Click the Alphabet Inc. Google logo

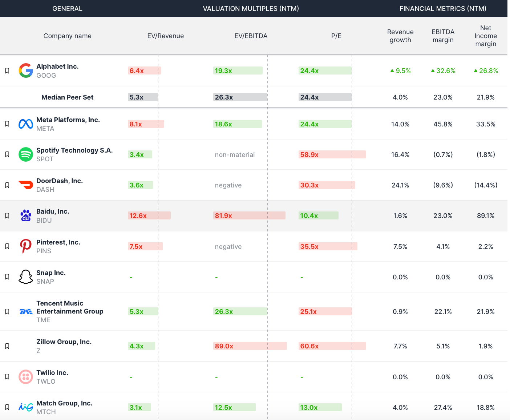[x=25, y=70]
